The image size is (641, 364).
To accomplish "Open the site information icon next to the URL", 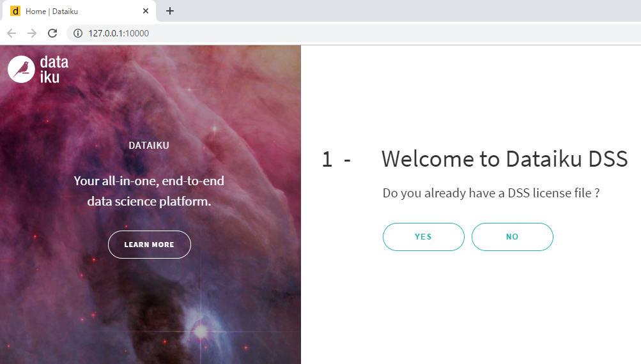I will [x=78, y=33].
